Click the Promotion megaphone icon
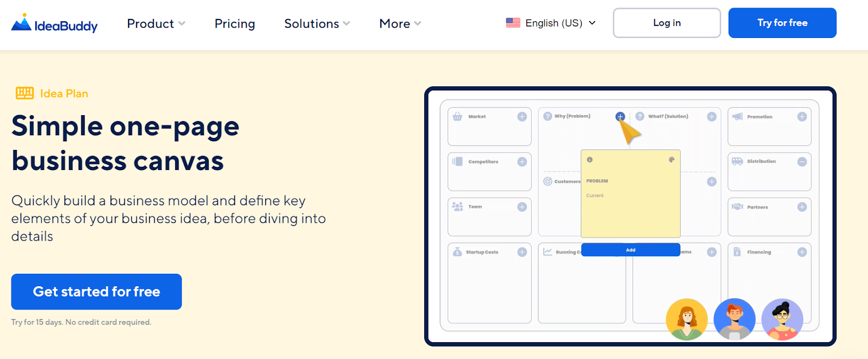Image resolution: width=868 pixels, height=359 pixels. pyautogui.click(x=737, y=116)
